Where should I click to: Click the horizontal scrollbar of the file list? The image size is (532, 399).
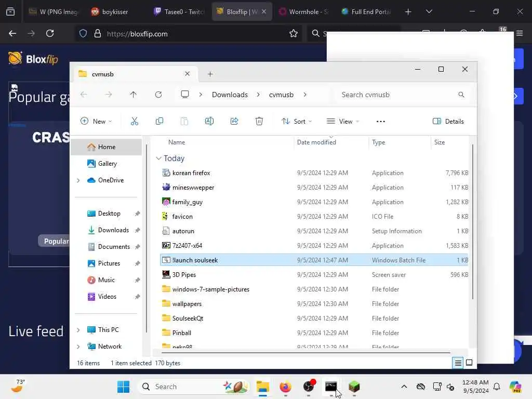click(x=305, y=353)
